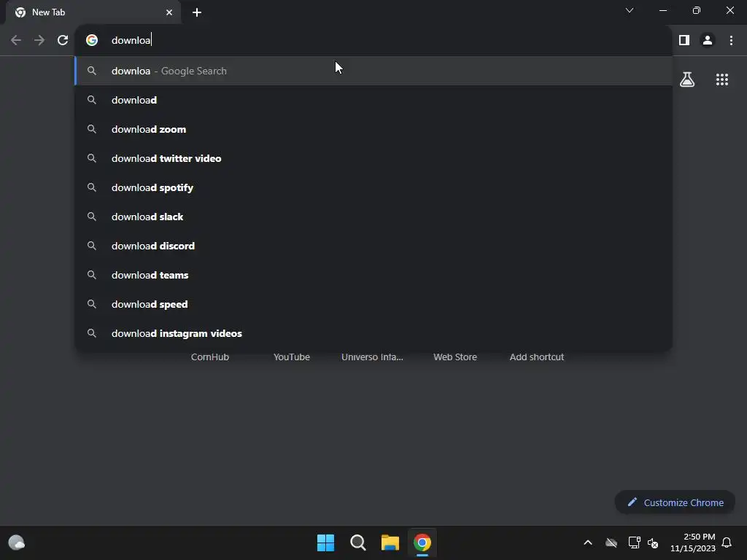Open the ComHub shortcut
Screen dimensions: 747x560
pyautogui.click(x=209, y=357)
